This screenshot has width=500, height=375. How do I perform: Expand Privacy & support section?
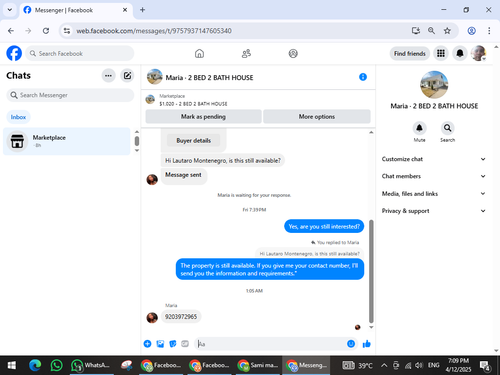[x=434, y=211]
